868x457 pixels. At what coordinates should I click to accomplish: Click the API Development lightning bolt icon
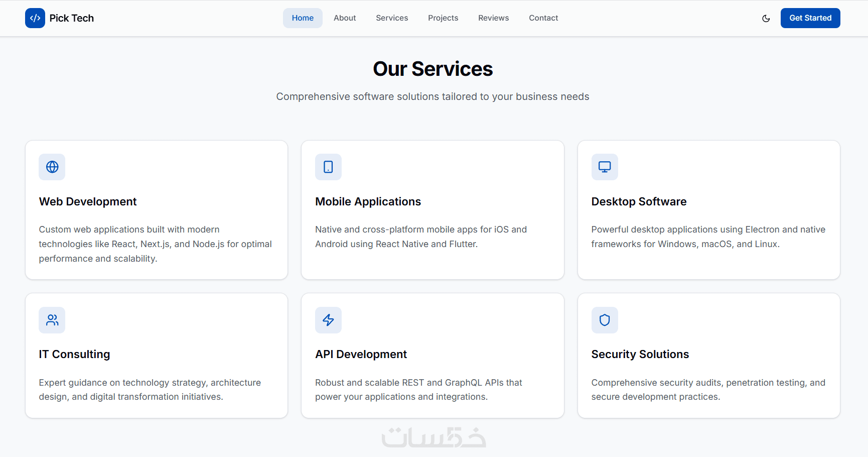point(328,320)
